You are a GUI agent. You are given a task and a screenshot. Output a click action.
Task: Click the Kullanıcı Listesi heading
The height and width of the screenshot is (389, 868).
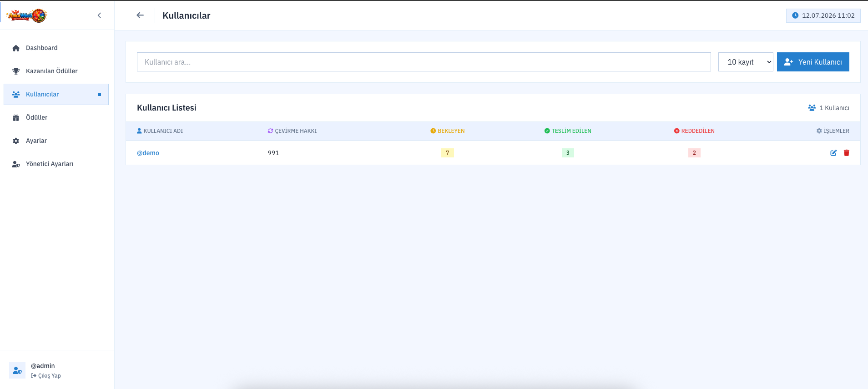[167, 108]
